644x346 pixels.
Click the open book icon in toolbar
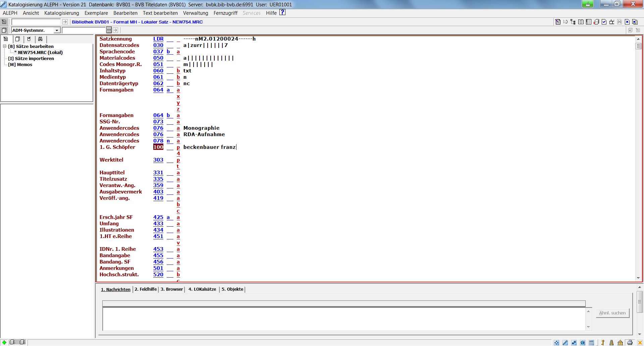pos(581,22)
